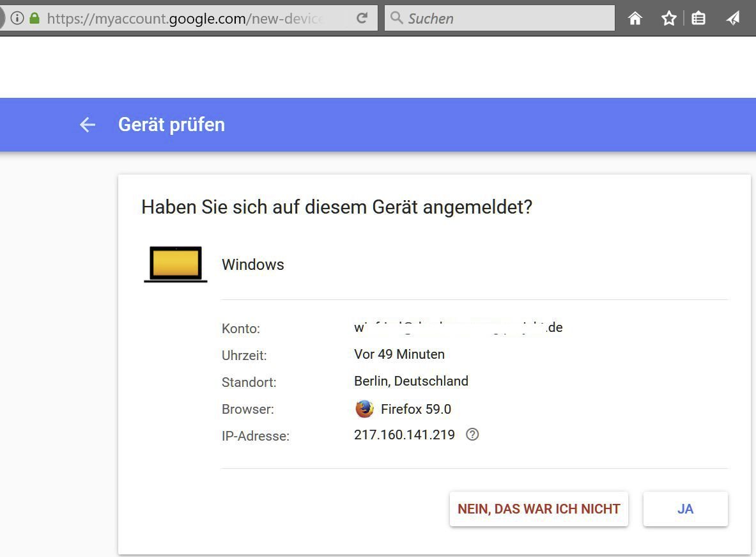This screenshot has height=557, width=756.
Task: Click the green padlock security icon
Action: pos(35,19)
